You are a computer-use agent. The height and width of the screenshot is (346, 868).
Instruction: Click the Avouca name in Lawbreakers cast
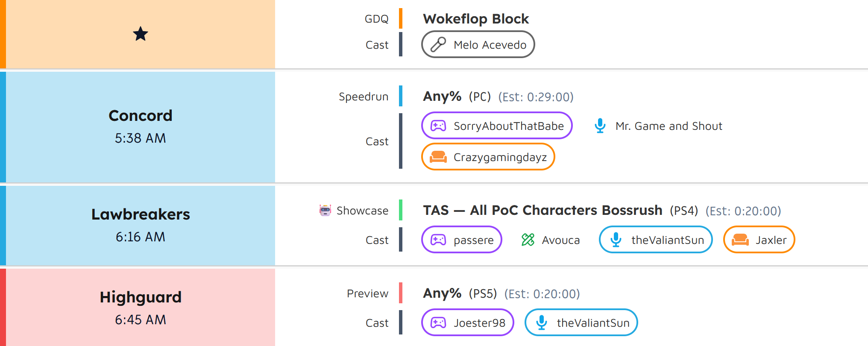click(560, 240)
